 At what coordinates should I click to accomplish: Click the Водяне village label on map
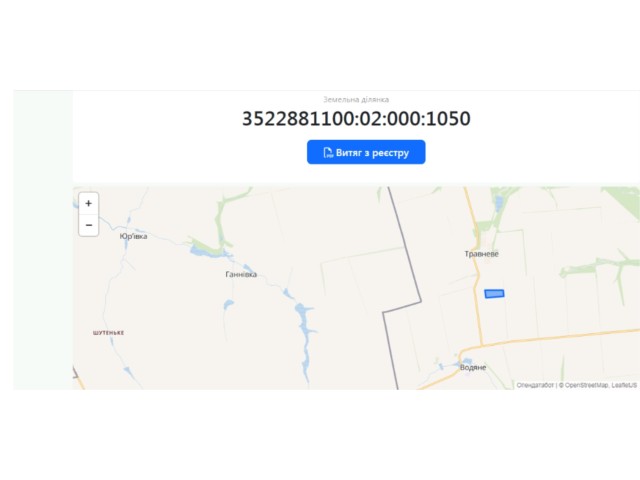473,367
